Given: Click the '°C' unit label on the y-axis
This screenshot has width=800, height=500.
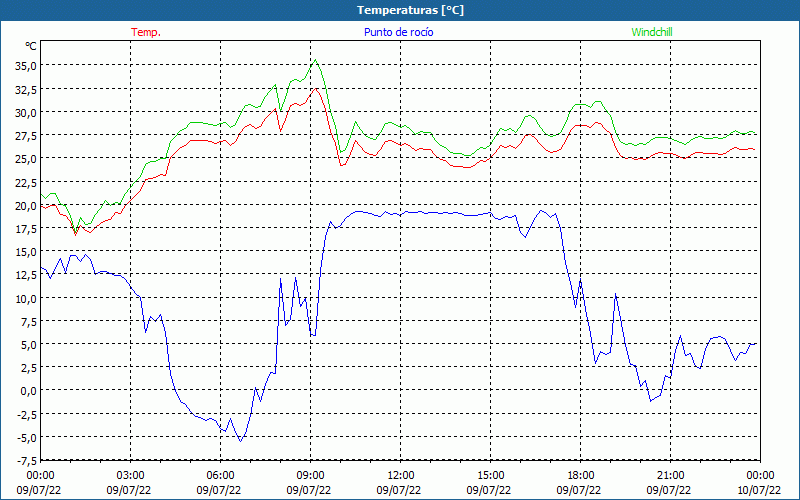Looking at the screenshot, I should click(30, 46).
